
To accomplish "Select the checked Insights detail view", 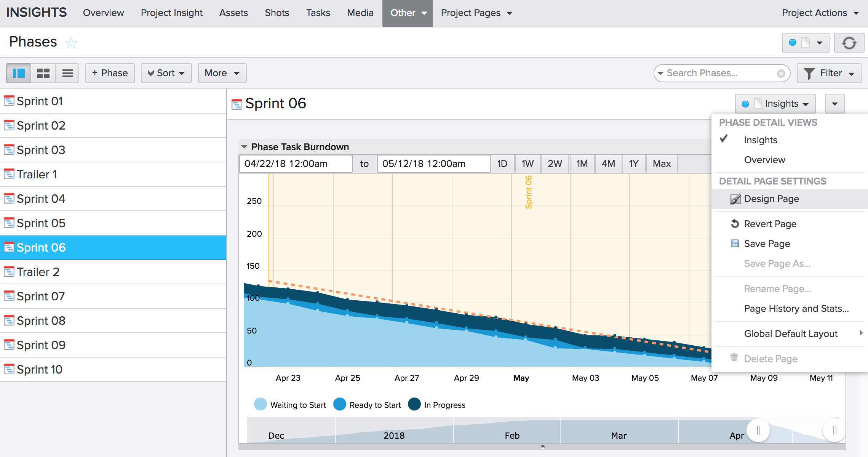I will click(x=760, y=140).
